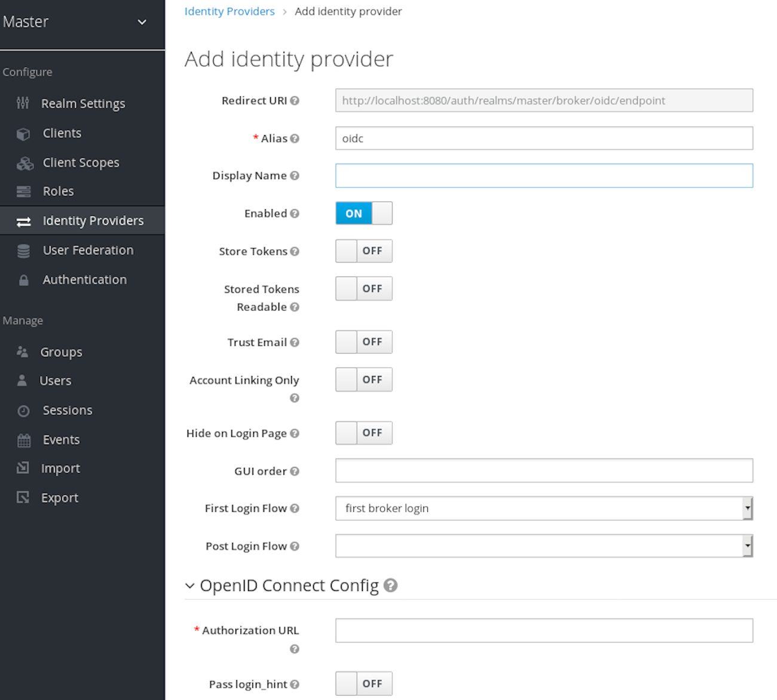
Task: Go to Client Scopes page
Action: pyautogui.click(x=82, y=163)
